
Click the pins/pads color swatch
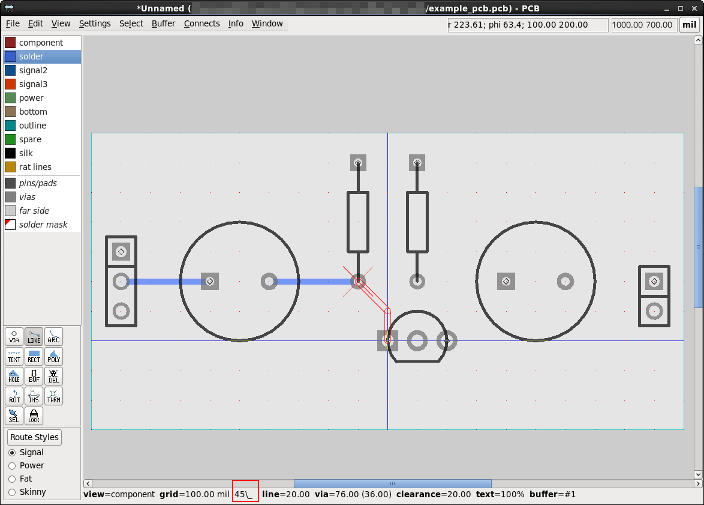10,183
